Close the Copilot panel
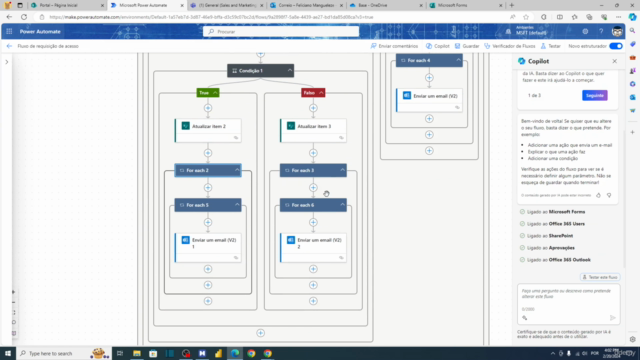Viewport: 640px width, 360px height. (615, 61)
